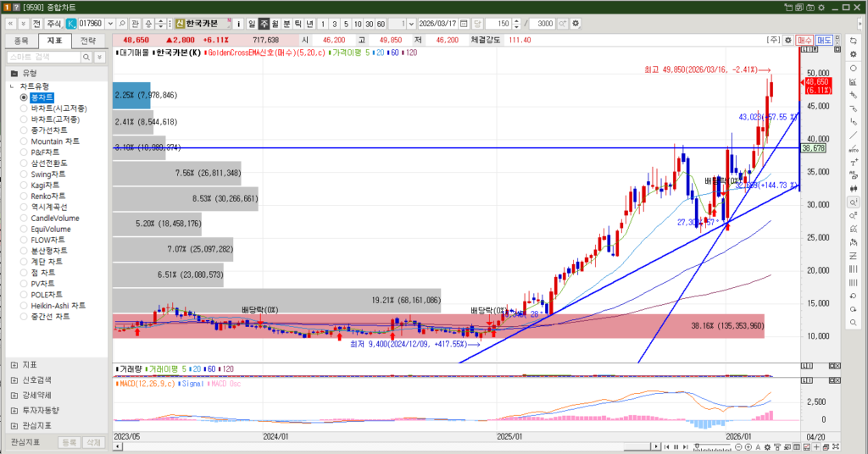Click the stock code search magnifier icon

coord(122,23)
